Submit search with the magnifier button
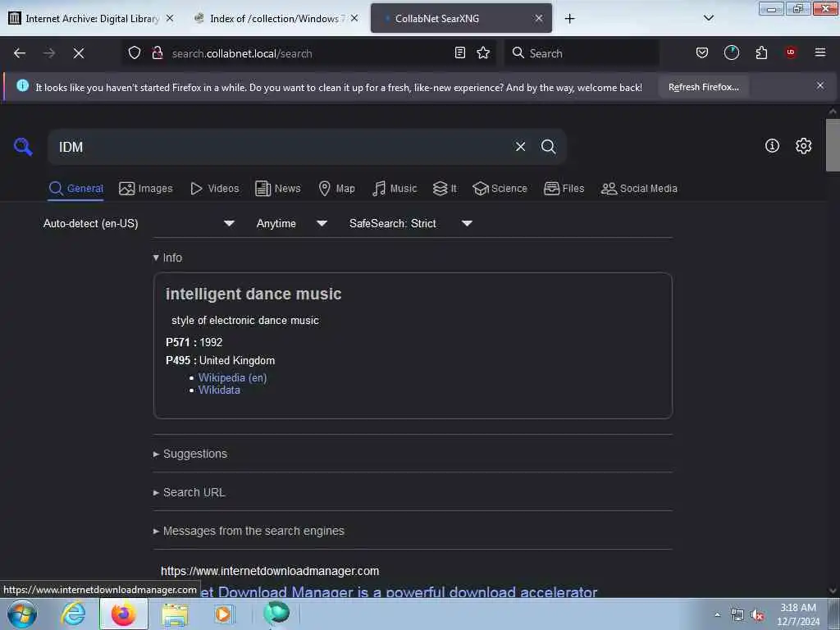Viewport: 840px width, 630px height. 548,147
